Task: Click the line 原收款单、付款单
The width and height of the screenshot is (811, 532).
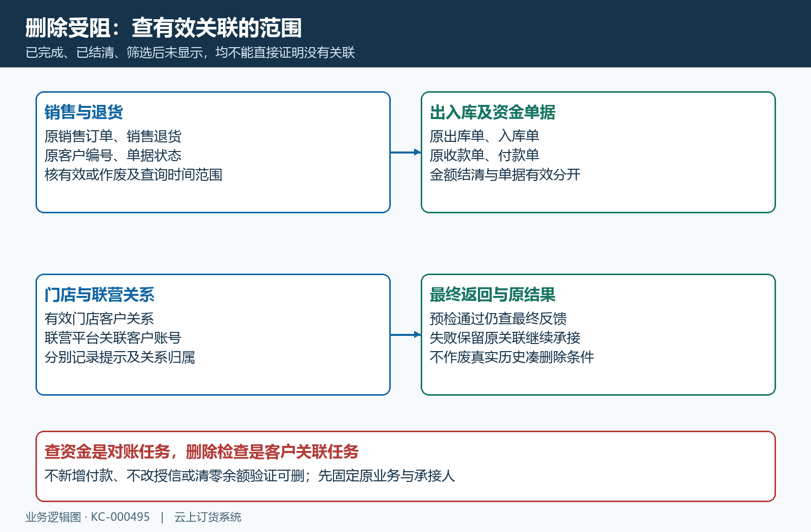Action: [x=484, y=156]
